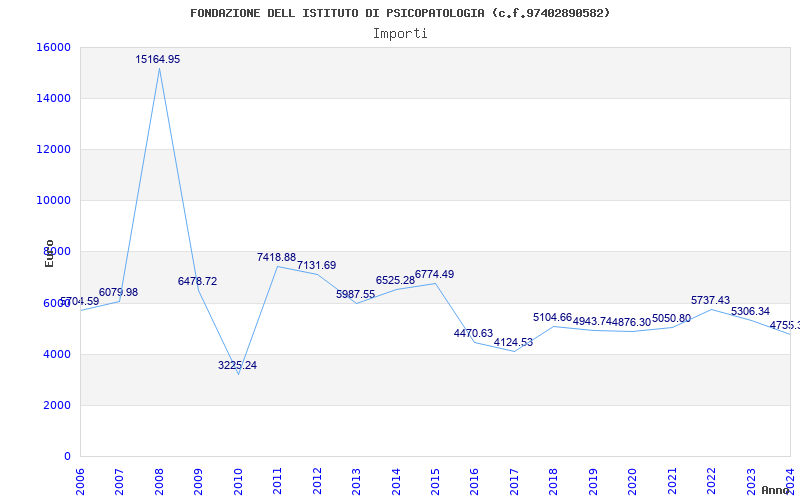The image size is (800, 500).
Task: Click the 12000 y-axis tick label
Action: click(54, 149)
